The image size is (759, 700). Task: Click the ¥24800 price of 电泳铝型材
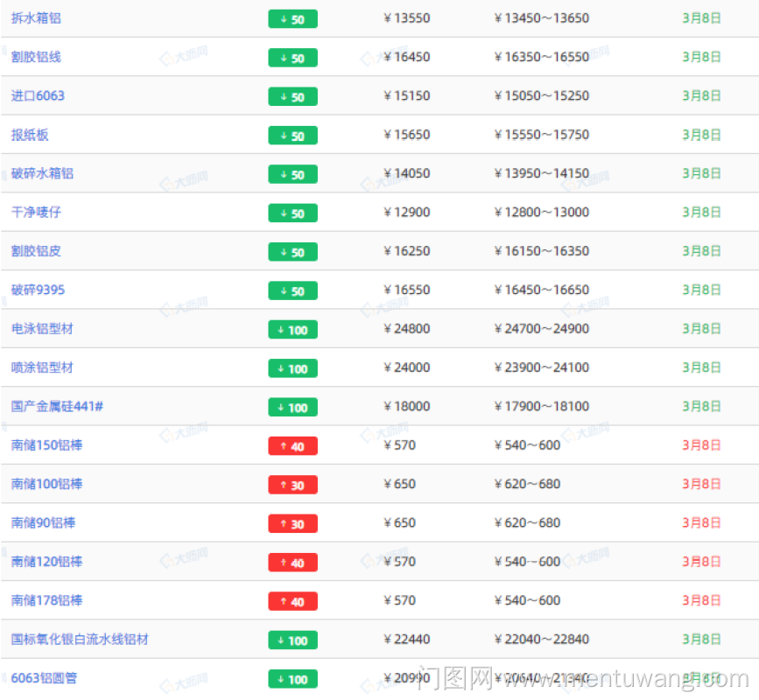click(x=407, y=329)
